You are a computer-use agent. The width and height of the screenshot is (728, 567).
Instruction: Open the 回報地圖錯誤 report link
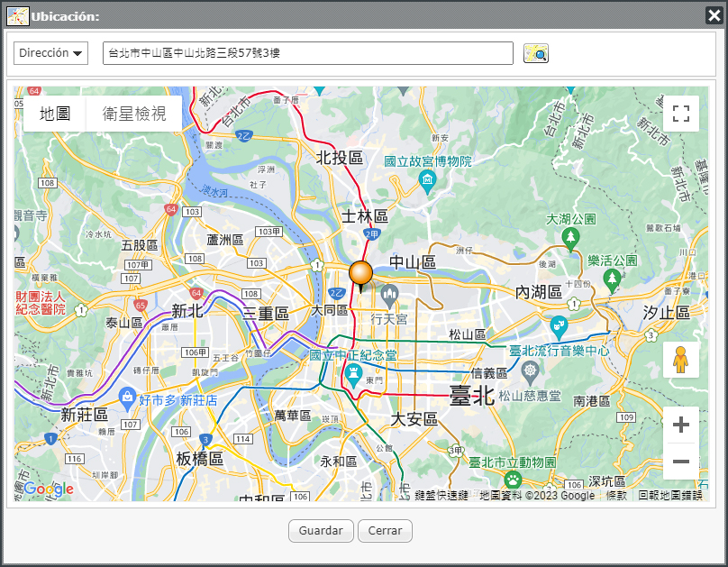670,496
